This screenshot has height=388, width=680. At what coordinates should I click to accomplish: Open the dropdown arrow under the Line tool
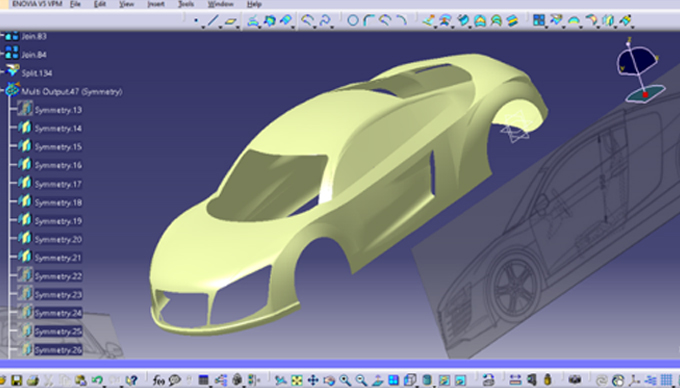pos(220,27)
